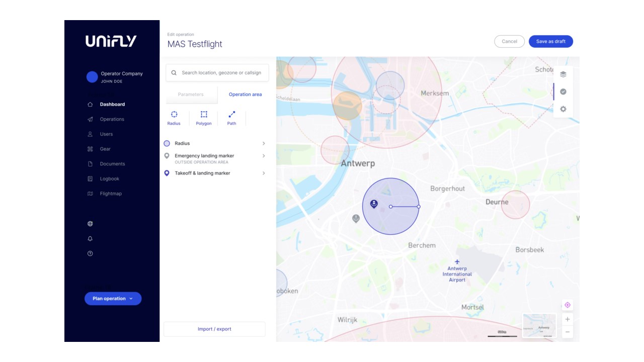Click the Antwerp minimap thumbnail
The height and width of the screenshot is (362, 644).
(539, 325)
